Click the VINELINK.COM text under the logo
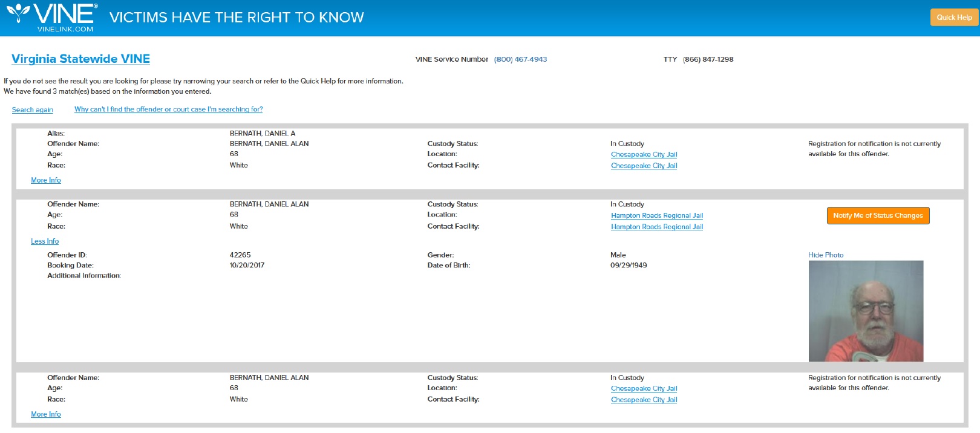 [65, 29]
